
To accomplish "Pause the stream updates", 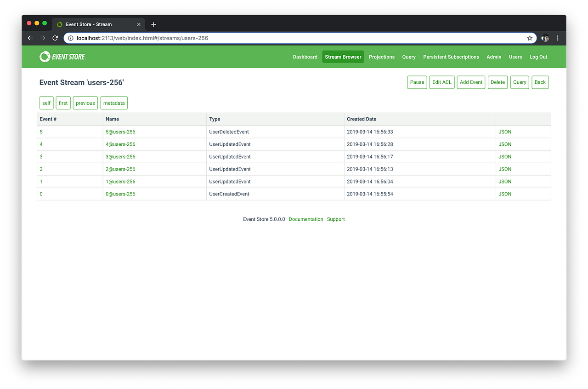I will click(x=417, y=82).
